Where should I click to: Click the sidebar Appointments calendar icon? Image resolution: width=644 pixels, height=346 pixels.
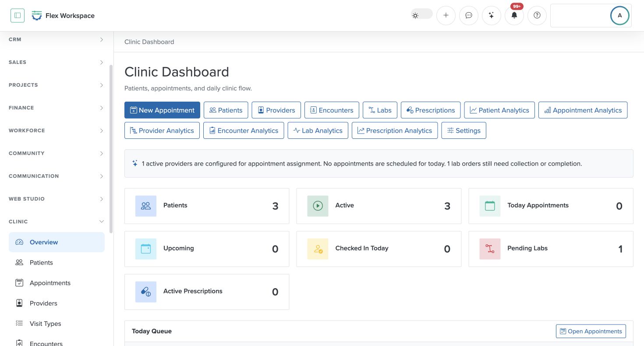tap(19, 283)
